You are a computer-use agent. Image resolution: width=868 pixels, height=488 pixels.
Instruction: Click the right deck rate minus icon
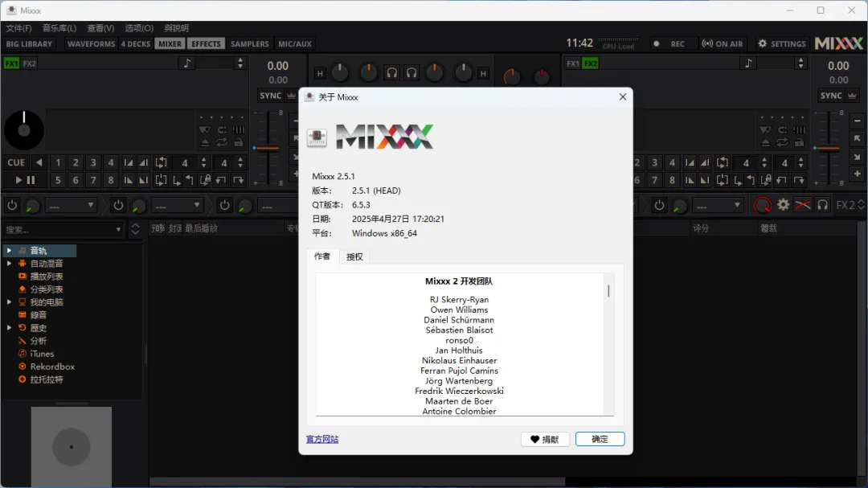[x=858, y=121]
